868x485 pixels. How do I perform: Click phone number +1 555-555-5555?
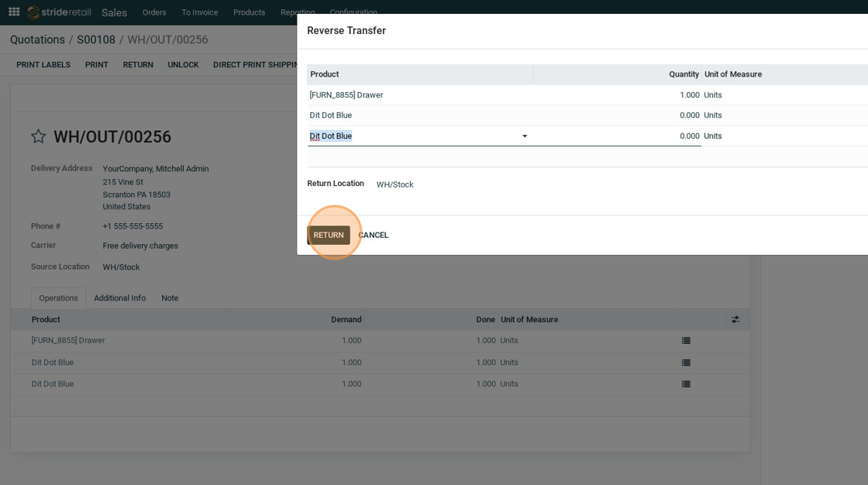click(133, 226)
